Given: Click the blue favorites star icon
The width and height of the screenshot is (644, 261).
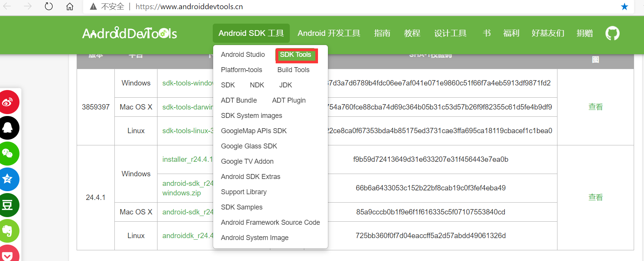Looking at the screenshot, I should tap(625, 6).
